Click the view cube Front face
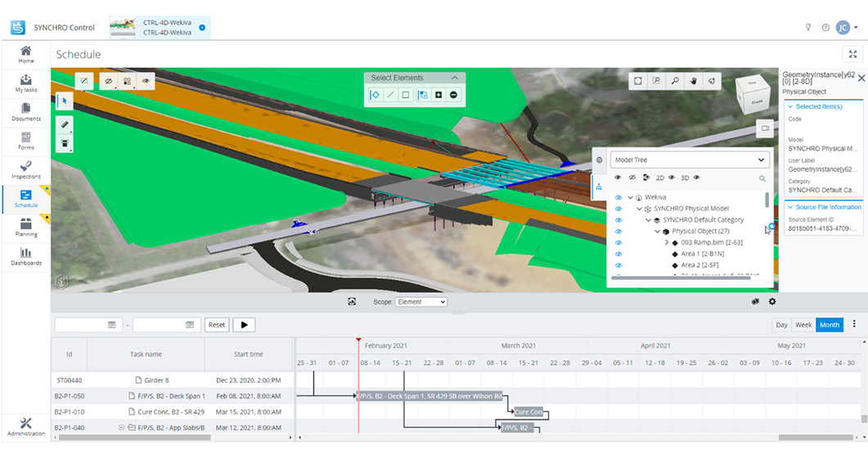 pos(756,101)
